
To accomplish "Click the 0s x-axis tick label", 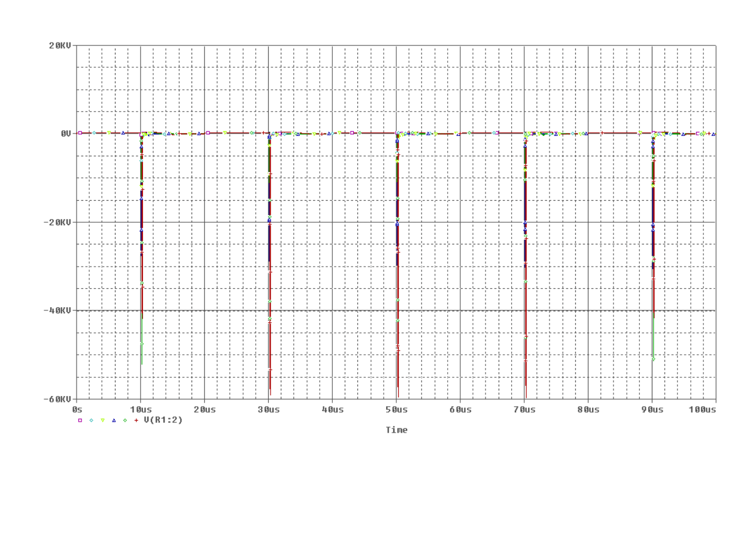I will [77, 409].
